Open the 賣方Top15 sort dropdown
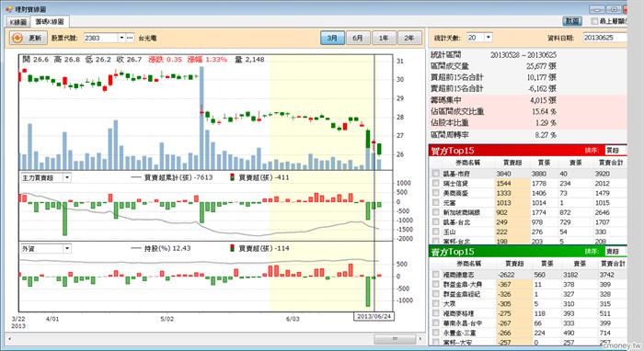The width and height of the screenshot is (644, 351). click(616, 252)
